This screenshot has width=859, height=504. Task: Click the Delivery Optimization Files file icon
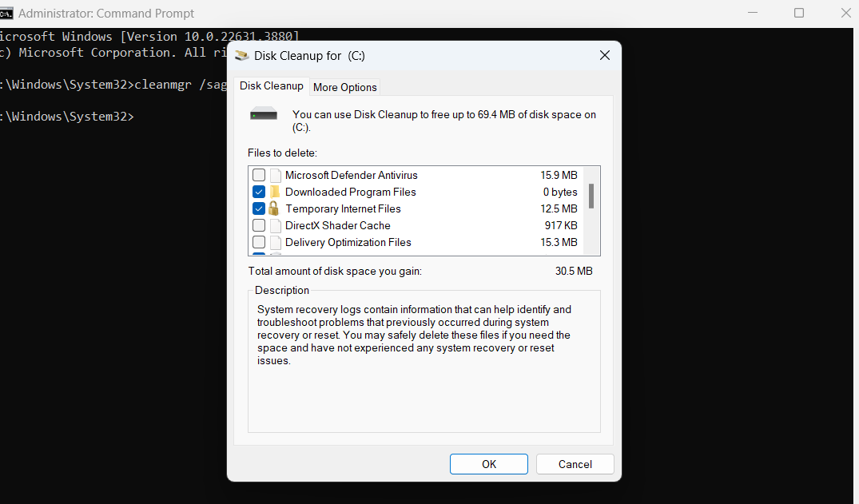click(x=276, y=242)
